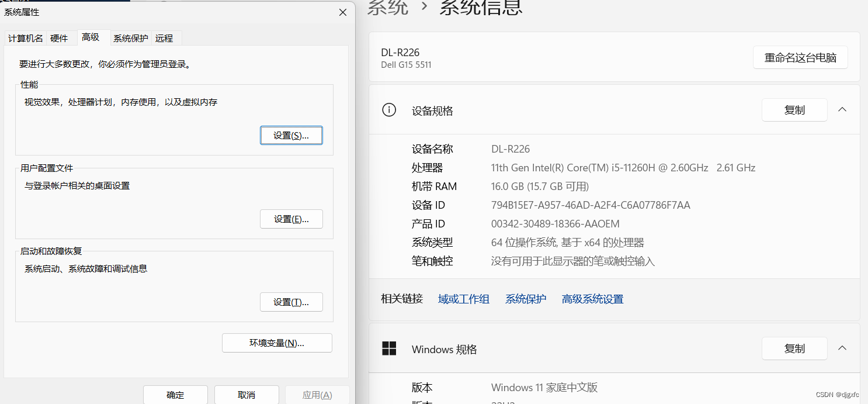This screenshot has width=868, height=404.
Task: Click the Dell G15 5511 model text
Action: click(406, 65)
